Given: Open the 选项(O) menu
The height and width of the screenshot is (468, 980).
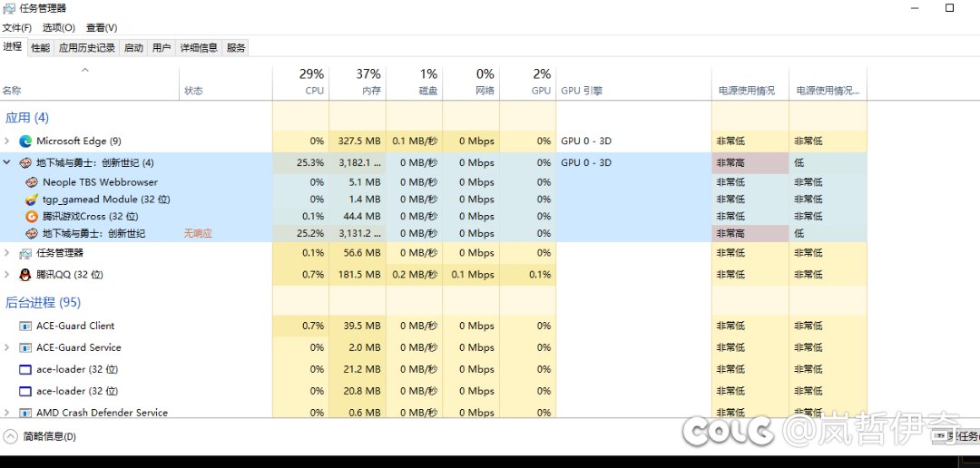Looking at the screenshot, I should coord(58,28).
